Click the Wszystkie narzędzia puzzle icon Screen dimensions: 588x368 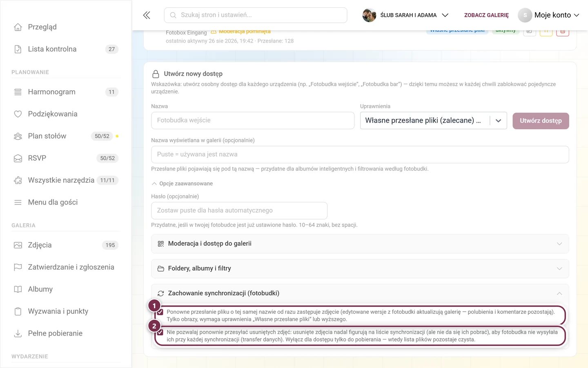(18, 180)
